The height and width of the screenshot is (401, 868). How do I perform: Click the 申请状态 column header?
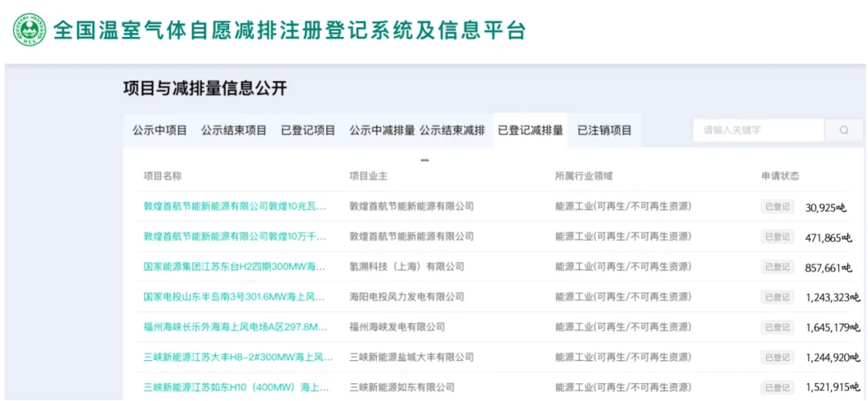(780, 176)
